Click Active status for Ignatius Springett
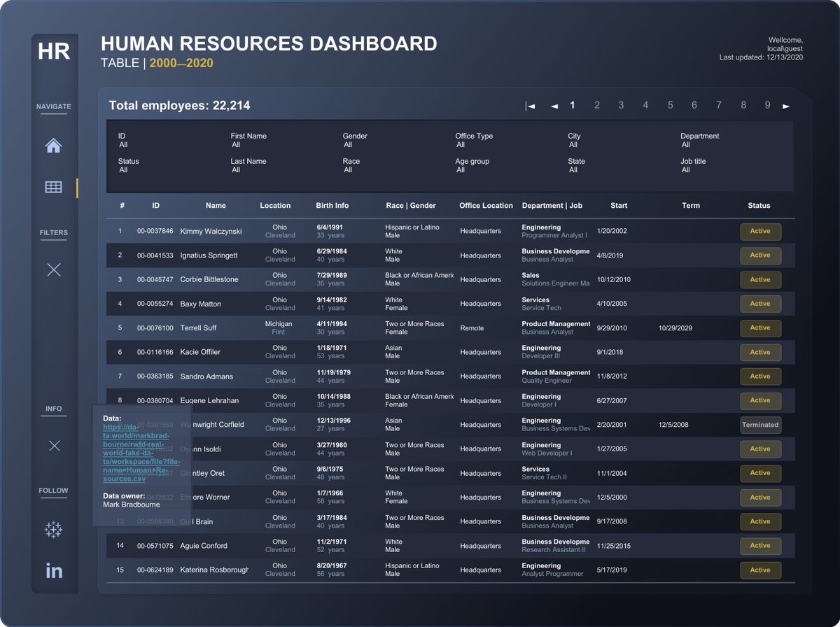This screenshot has width=840, height=627. tap(760, 255)
